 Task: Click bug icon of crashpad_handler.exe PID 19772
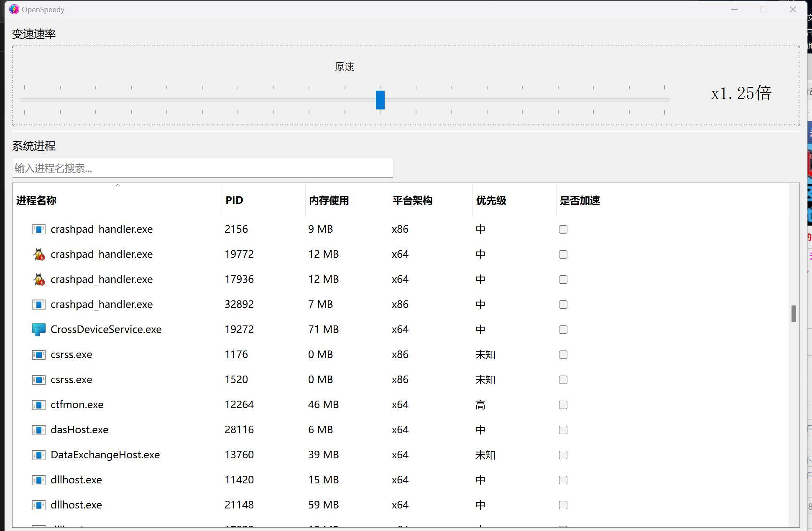(39, 254)
